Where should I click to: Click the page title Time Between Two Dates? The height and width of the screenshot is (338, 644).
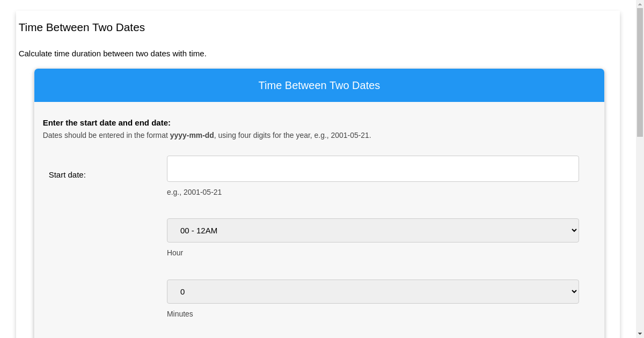click(82, 27)
